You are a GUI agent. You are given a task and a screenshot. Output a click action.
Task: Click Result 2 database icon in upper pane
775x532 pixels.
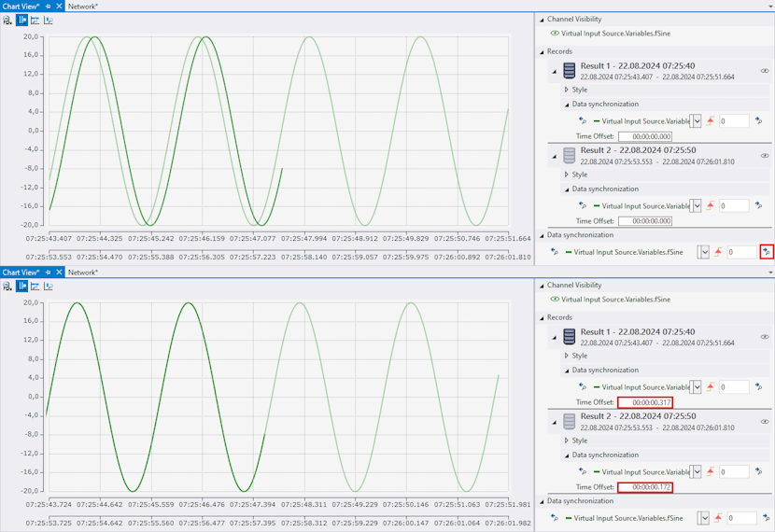[570, 156]
